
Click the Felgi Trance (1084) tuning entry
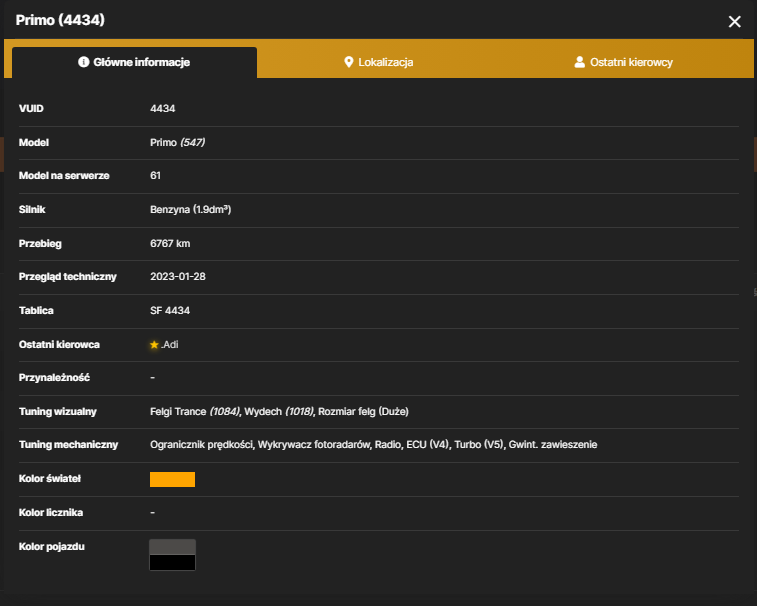pos(195,411)
